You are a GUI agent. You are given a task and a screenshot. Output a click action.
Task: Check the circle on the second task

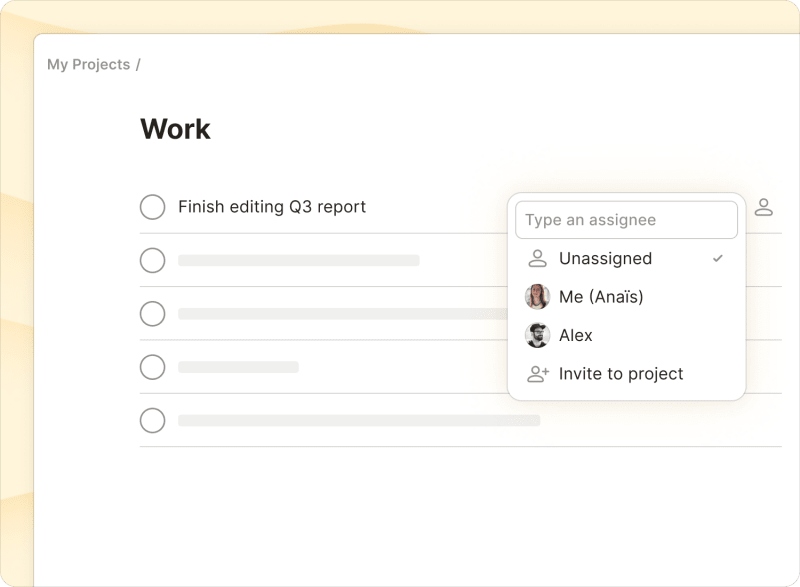[152, 260]
